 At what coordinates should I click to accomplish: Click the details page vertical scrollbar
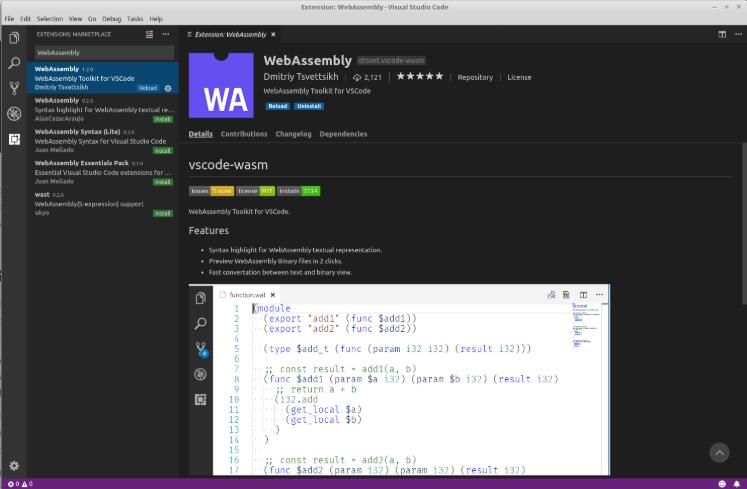click(x=744, y=224)
